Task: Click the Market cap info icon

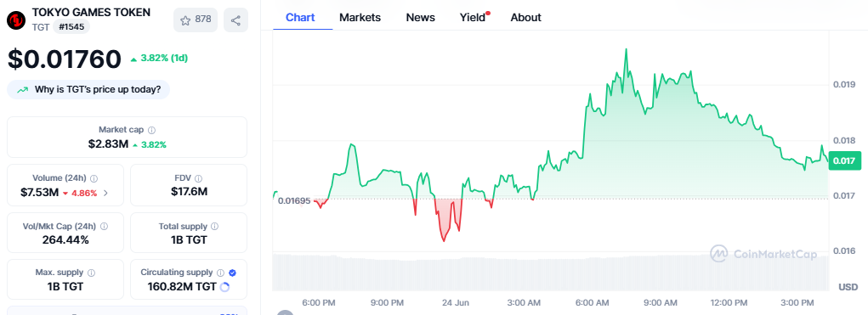Action: coord(151,130)
